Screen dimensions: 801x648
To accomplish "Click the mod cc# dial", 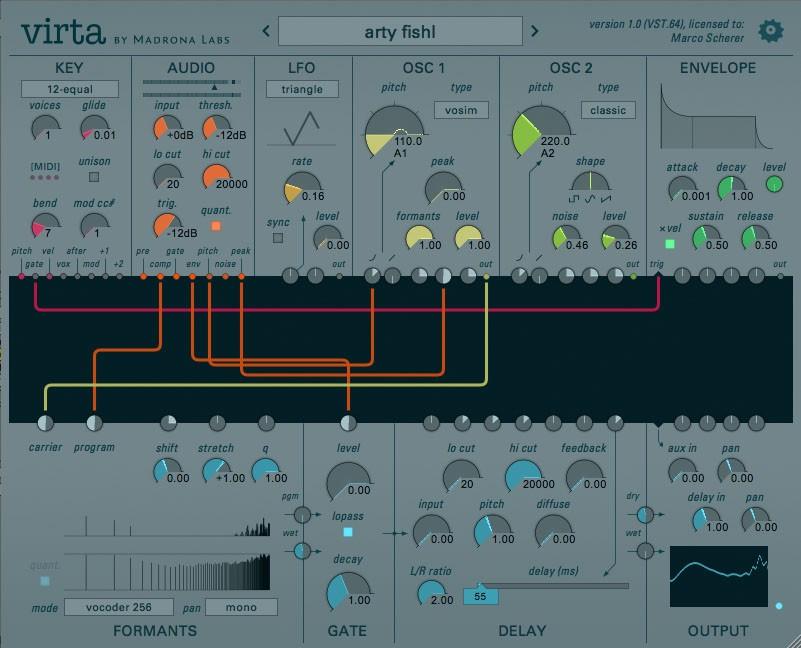I will pyautogui.click(x=94, y=226).
